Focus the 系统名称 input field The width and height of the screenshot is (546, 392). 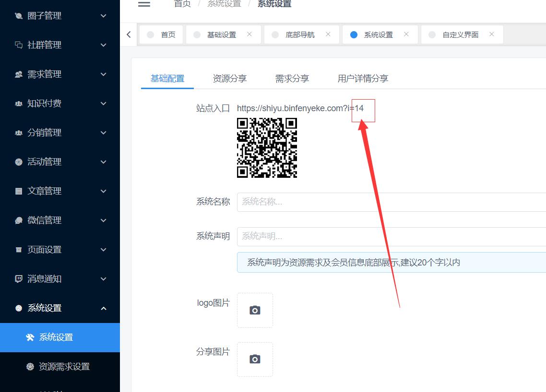tap(392, 202)
